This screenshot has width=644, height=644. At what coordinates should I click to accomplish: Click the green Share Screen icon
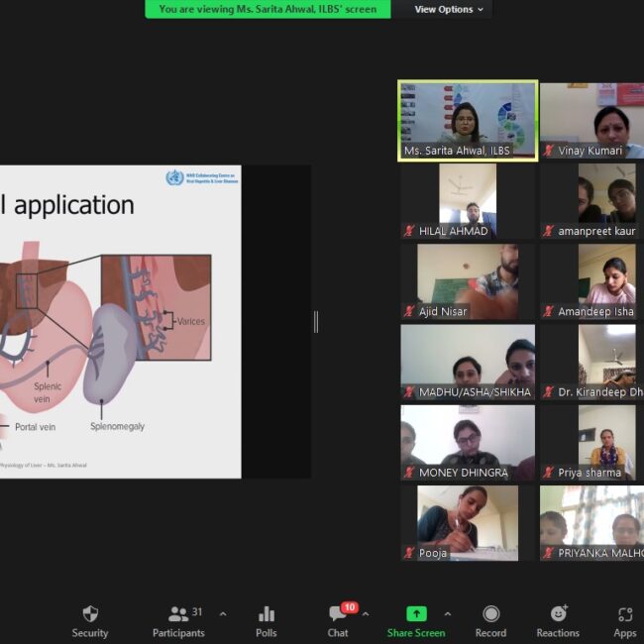click(x=416, y=614)
